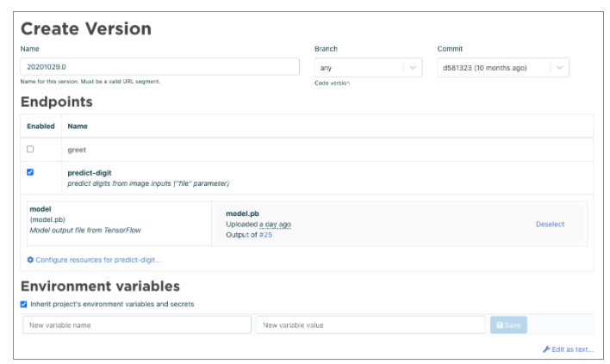Toggle Inherit project's environment variables checkbox
The height and width of the screenshot is (364, 610).
tap(24, 304)
